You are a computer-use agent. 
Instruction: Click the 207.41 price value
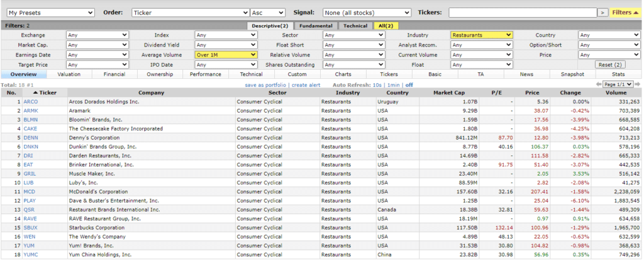[540, 192]
